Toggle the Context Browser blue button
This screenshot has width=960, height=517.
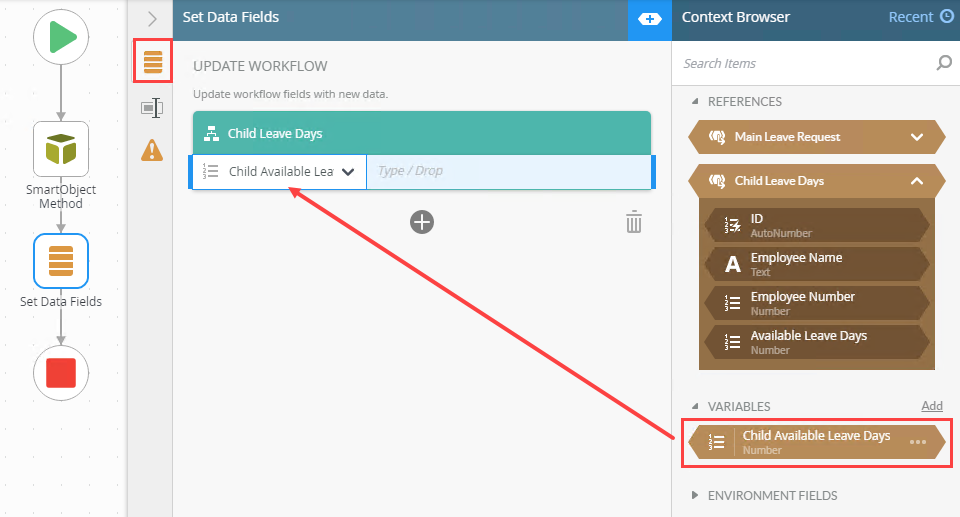tap(650, 20)
